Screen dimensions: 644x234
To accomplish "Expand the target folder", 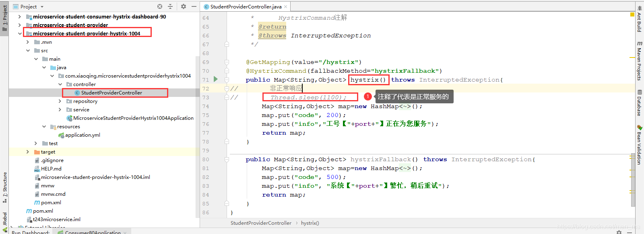I will click(28, 152).
